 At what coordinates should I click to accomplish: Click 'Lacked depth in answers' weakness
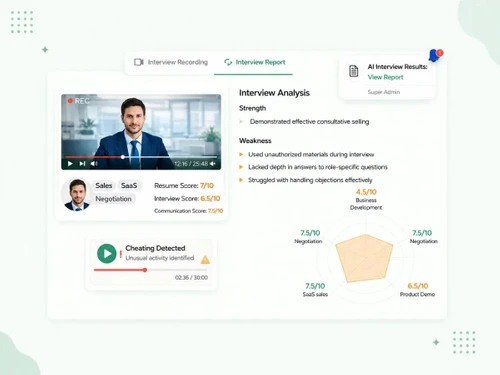[x=318, y=167]
